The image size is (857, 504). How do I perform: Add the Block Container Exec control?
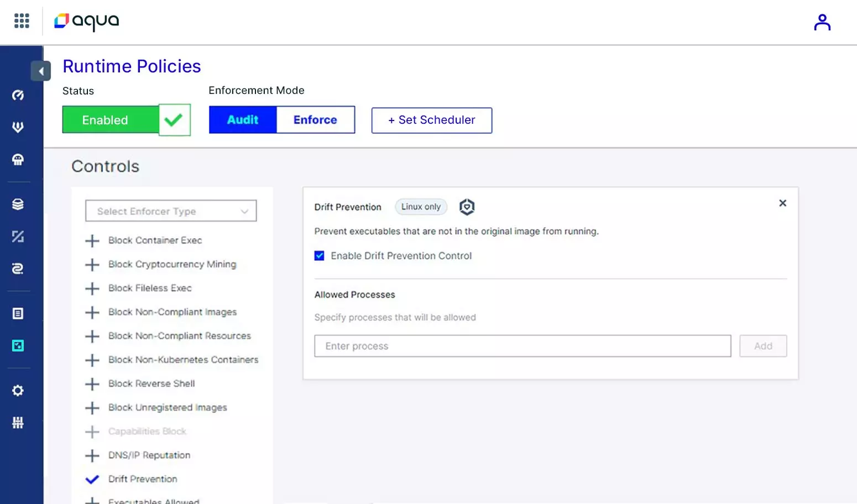(x=92, y=241)
